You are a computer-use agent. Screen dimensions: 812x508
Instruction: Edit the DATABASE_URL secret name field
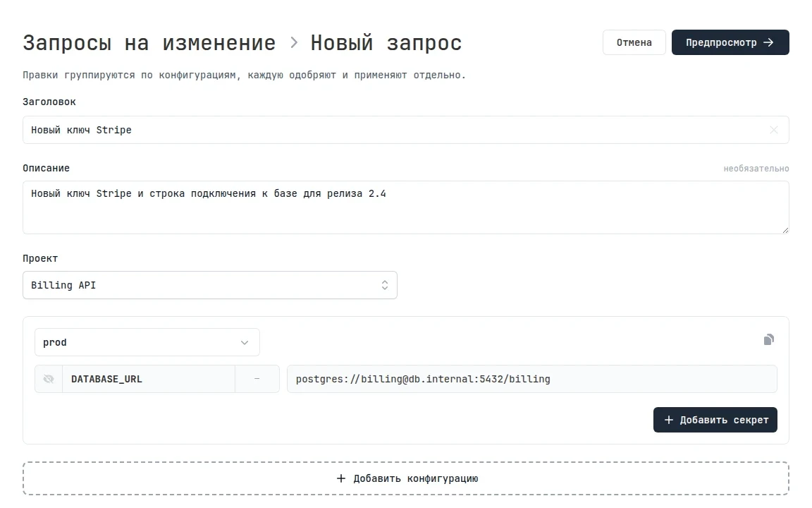(149, 379)
